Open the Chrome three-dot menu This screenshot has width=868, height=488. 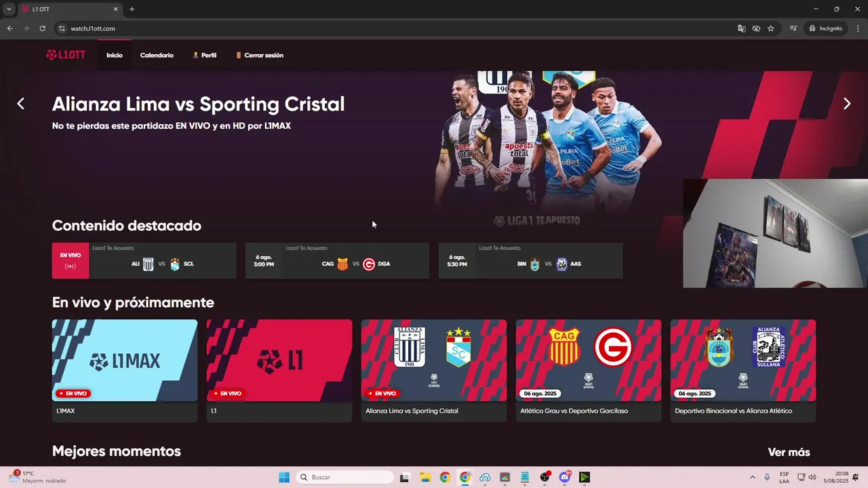[858, 28]
